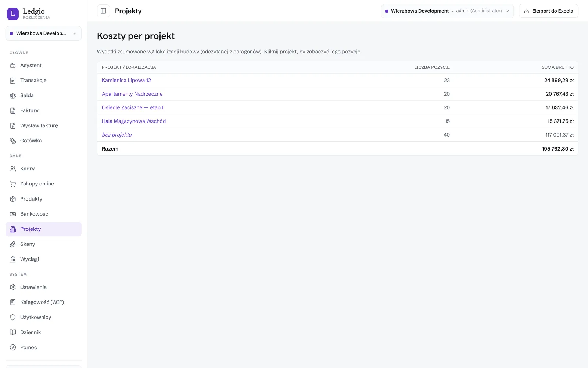This screenshot has width=588, height=368.
Task: Open the sidebar Wierzbowa Develop... company selector
Action: click(x=43, y=33)
